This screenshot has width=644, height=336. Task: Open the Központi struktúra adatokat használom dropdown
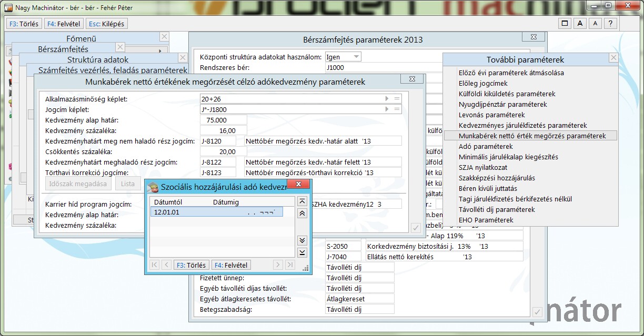[357, 57]
